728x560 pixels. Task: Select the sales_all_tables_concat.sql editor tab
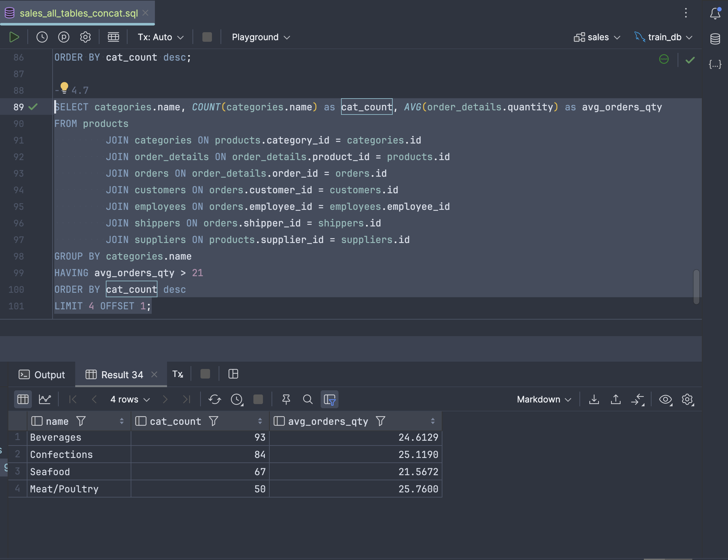click(x=78, y=13)
